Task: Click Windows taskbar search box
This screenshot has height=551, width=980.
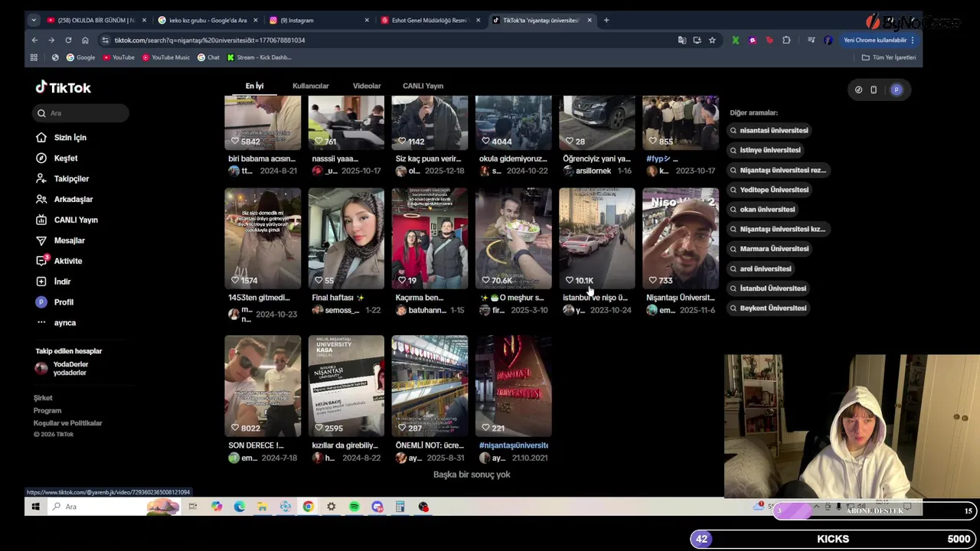Action: 115,507
